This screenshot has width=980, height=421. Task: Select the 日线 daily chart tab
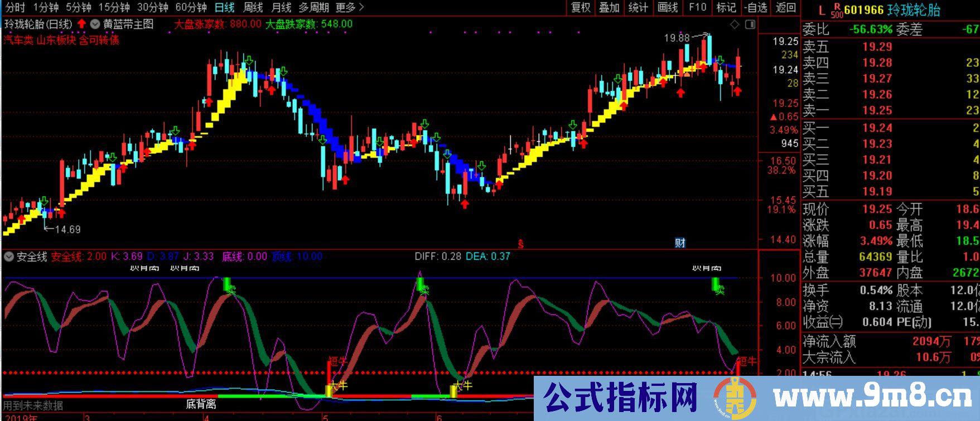[225, 7]
